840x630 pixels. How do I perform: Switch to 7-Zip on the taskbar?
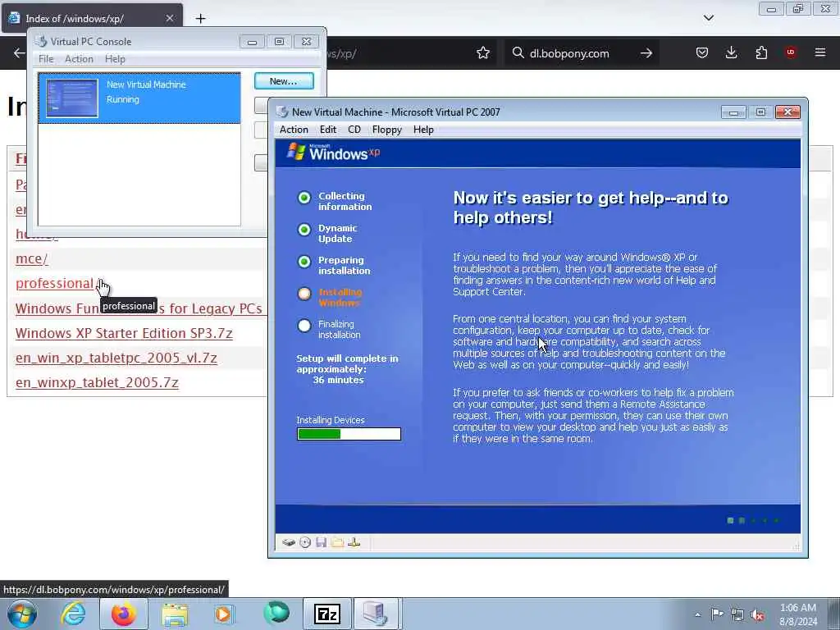click(x=327, y=614)
